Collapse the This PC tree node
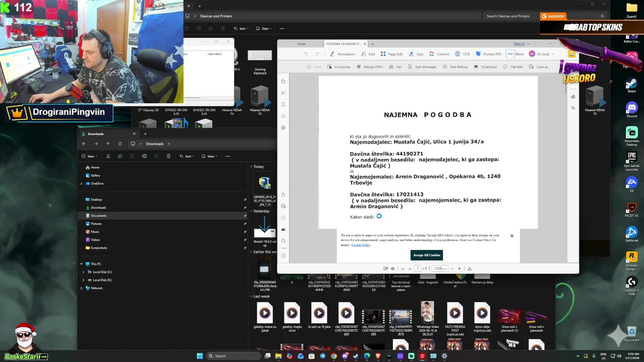 pyautogui.click(x=82, y=264)
